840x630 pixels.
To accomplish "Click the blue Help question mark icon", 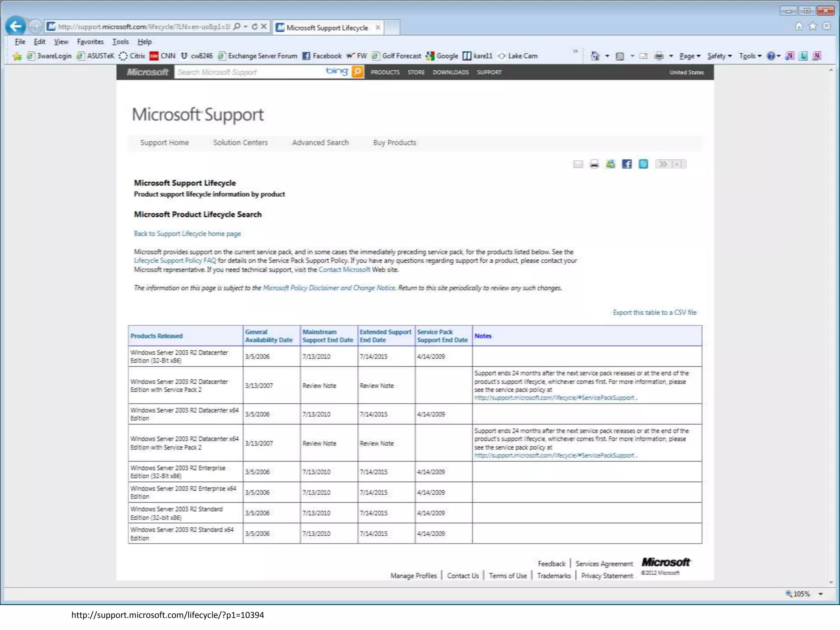I will [771, 56].
